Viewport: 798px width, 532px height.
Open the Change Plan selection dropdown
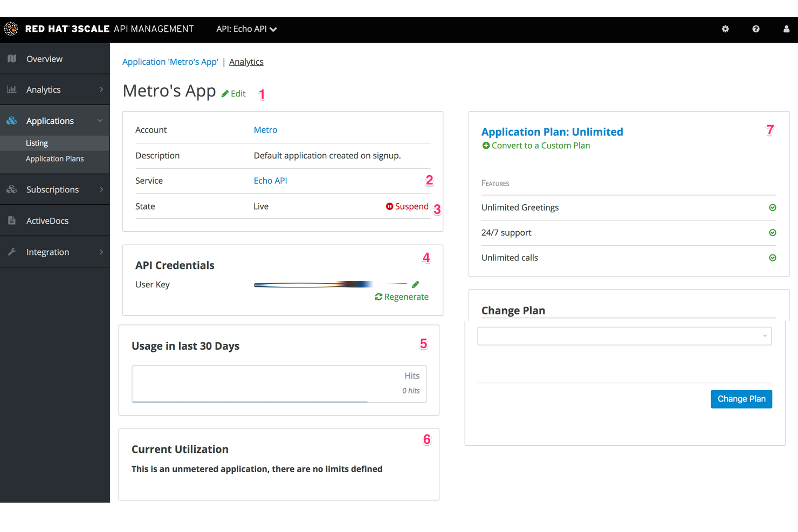tap(624, 336)
